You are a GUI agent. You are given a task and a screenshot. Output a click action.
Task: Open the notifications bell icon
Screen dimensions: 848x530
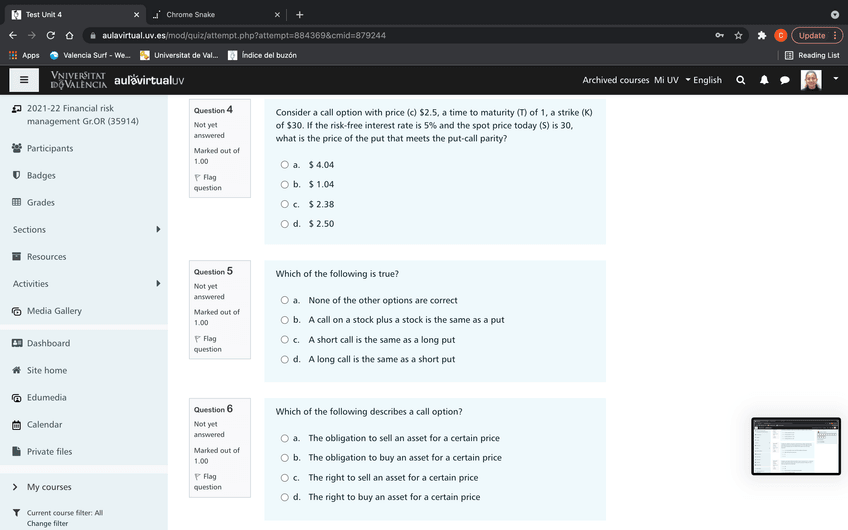click(x=763, y=80)
